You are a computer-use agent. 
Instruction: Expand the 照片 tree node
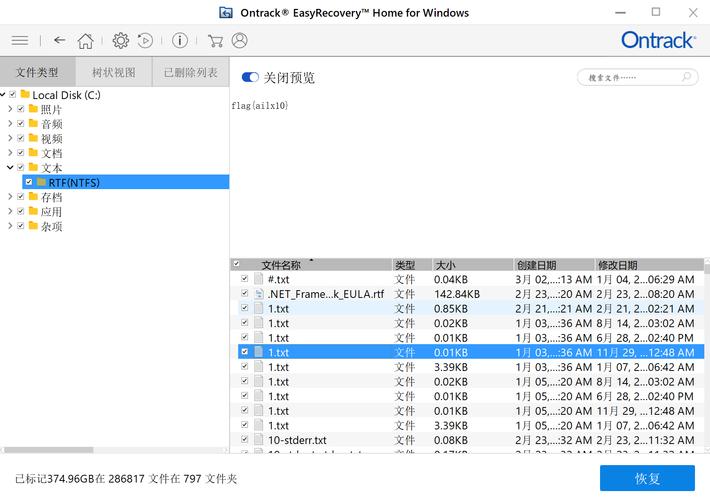tap(10, 109)
